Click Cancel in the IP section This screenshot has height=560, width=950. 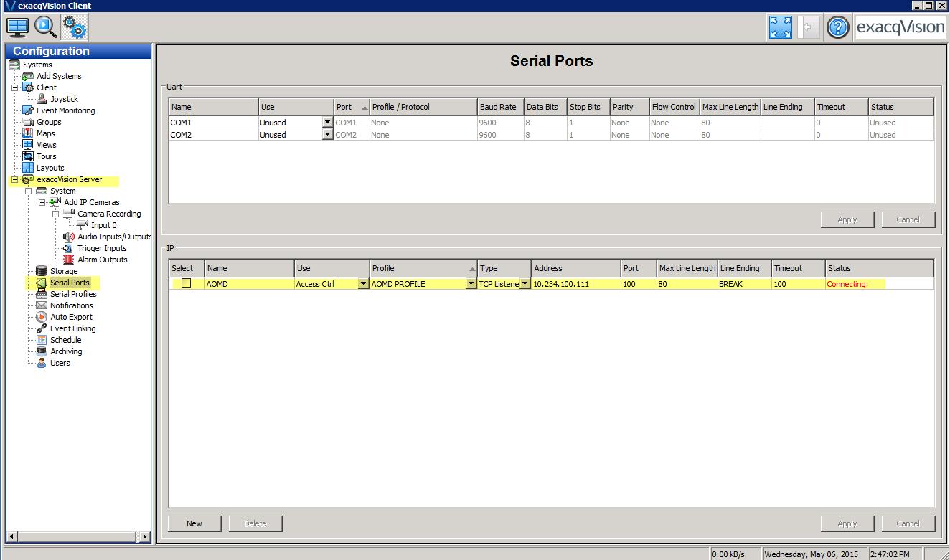click(x=908, y=523)
